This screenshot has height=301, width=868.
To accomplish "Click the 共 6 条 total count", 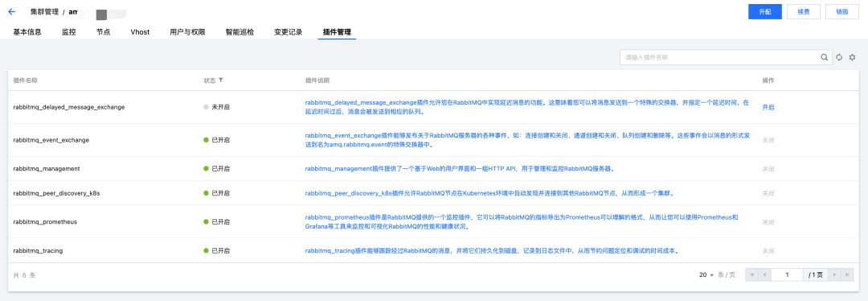I will (24, 275).
